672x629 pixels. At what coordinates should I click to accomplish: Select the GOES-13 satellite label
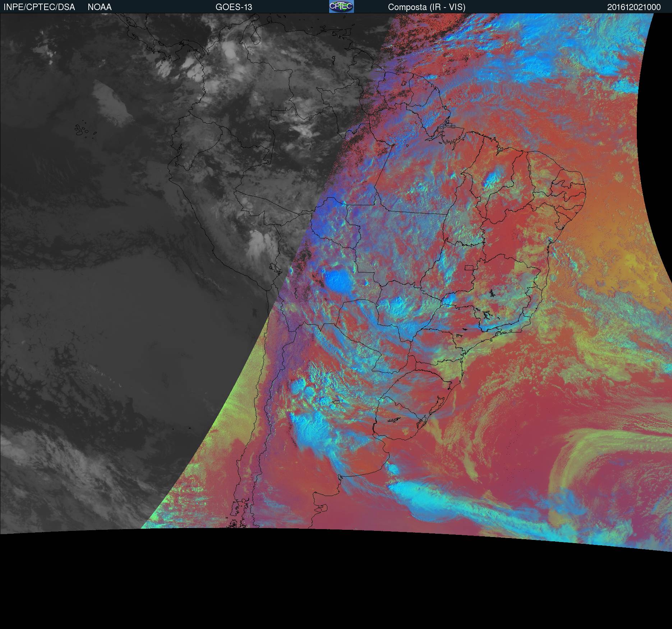click(x=234, y=7)
